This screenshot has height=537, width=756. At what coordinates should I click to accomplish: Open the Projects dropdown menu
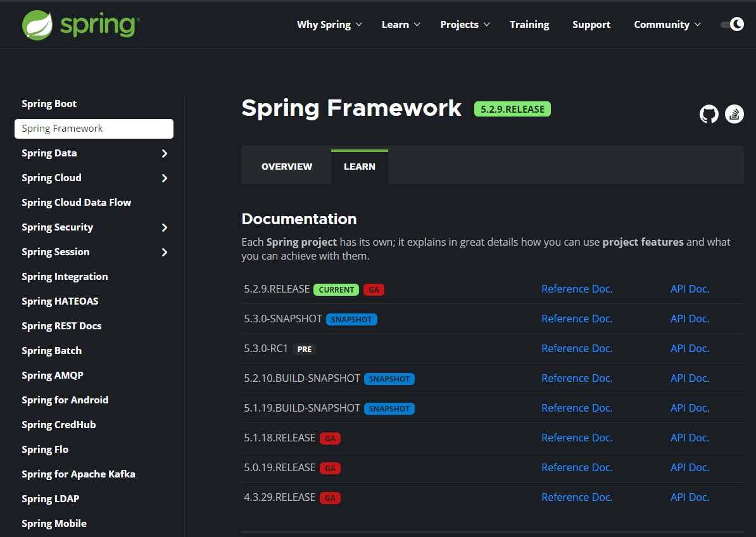[465, 25]
